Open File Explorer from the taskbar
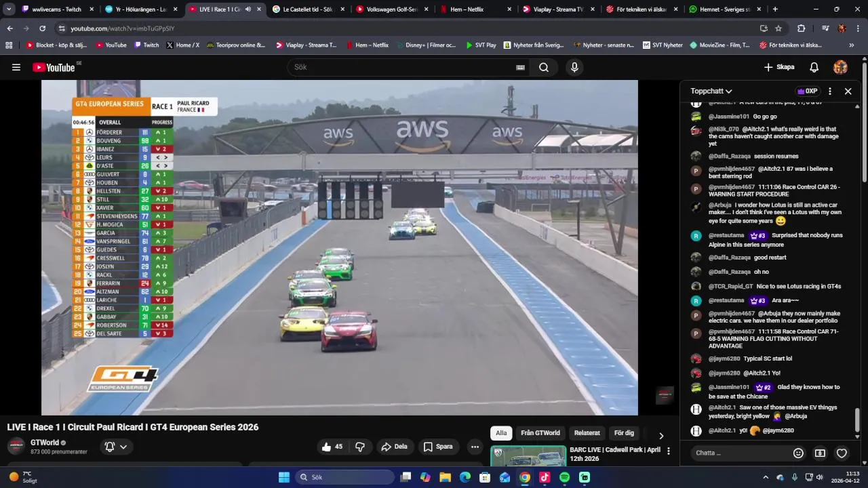868x488 pixels. (445, 477)
